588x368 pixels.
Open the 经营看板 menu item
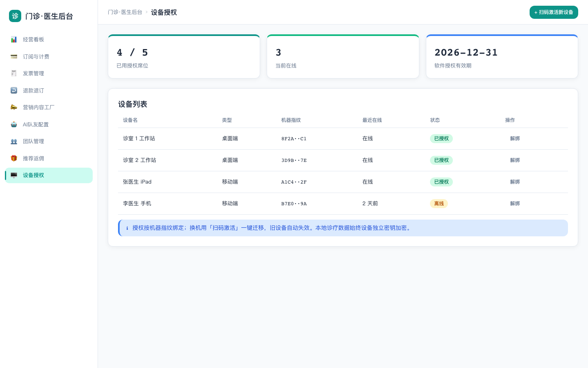pos(49,40)
